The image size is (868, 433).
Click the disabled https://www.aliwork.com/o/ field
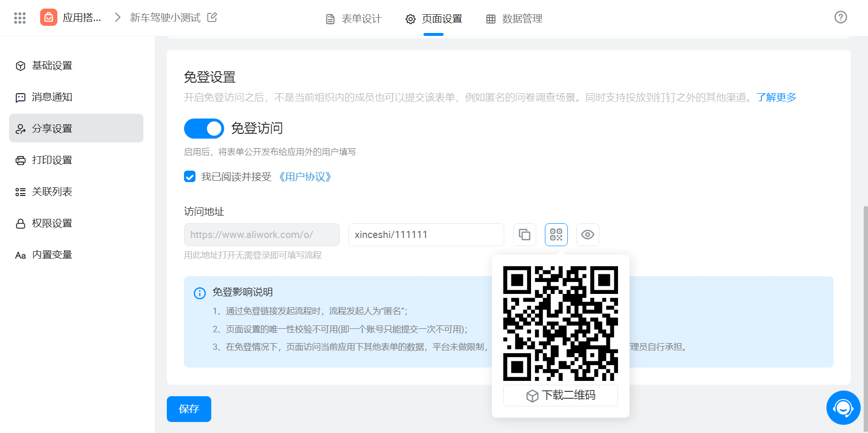tap(262, 235)
